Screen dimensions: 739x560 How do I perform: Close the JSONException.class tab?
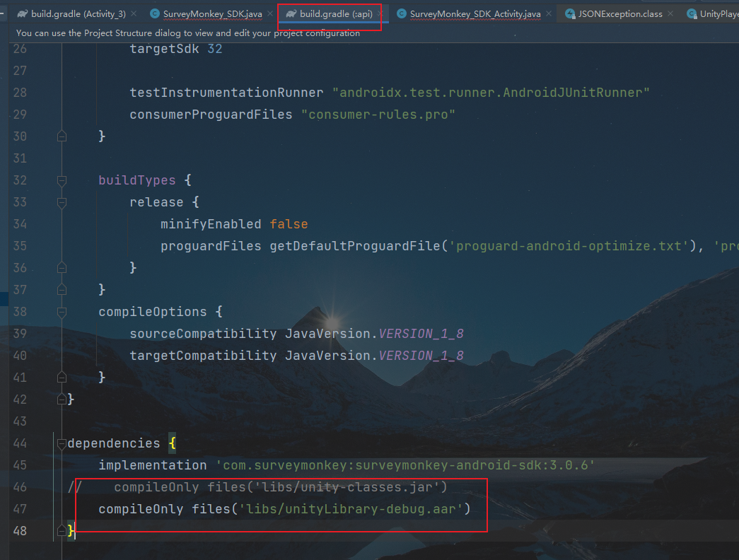point(670,13)
